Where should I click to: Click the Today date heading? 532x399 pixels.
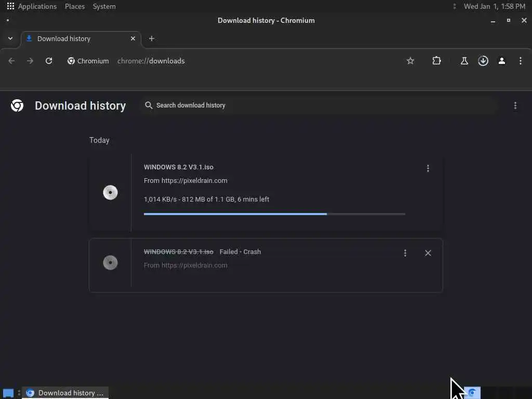pyautogui.click(x=99, y=140)
